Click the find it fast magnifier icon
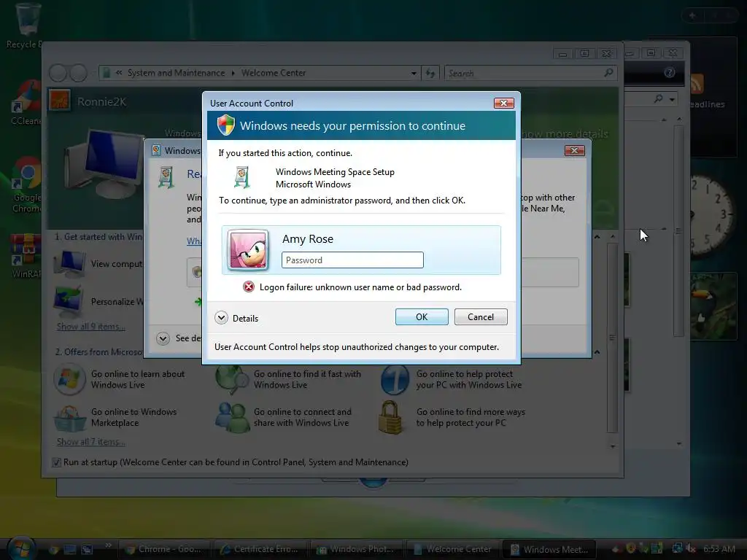This screenshot has height=560, width=747. (231, 379)
